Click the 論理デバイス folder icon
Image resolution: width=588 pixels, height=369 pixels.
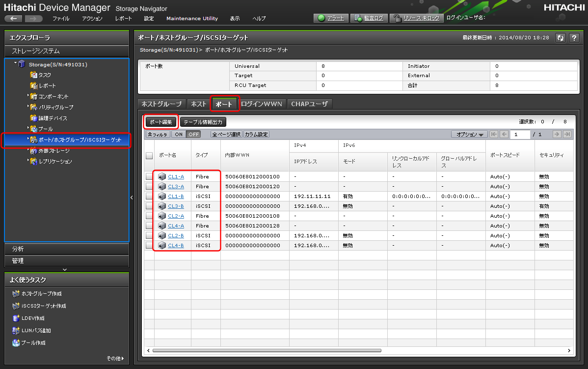click(34, 118)
